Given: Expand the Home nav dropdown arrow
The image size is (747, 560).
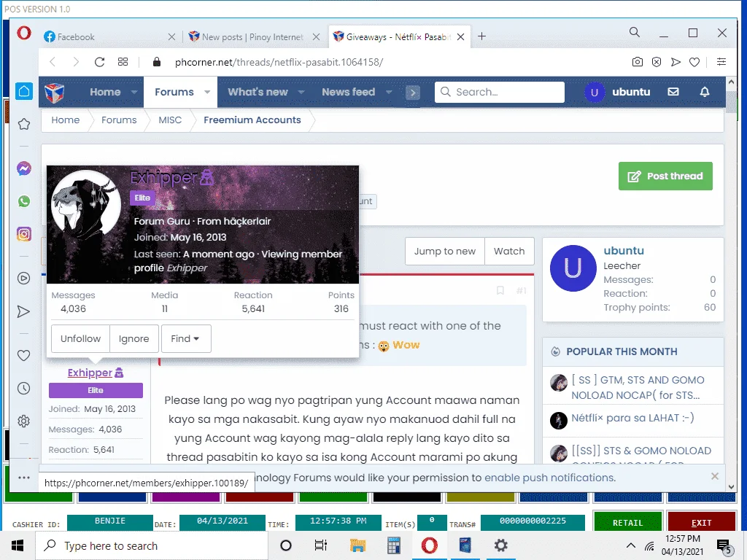Looking at the screenshot, I should tap(134, 92).
